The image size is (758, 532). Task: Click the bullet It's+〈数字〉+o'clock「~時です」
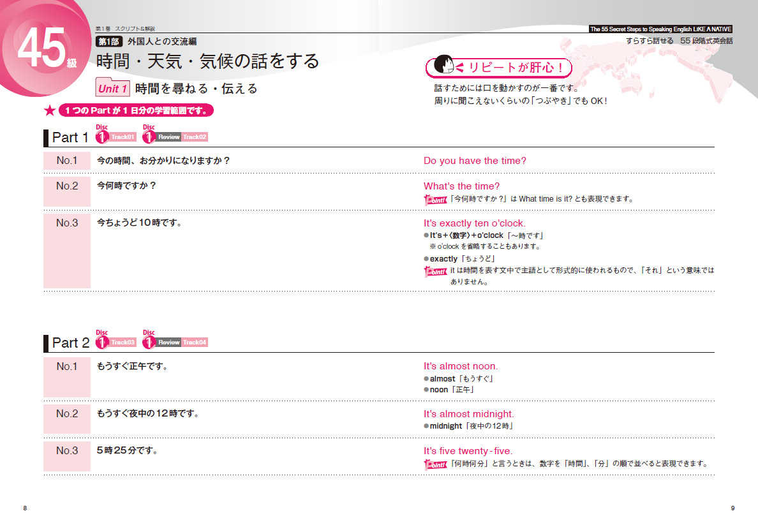(484, 235)
